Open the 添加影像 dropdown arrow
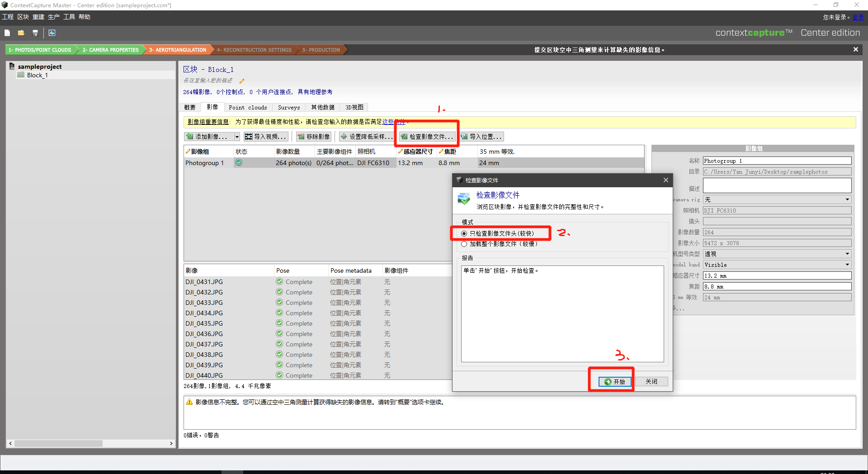 [x=236, y=137]
